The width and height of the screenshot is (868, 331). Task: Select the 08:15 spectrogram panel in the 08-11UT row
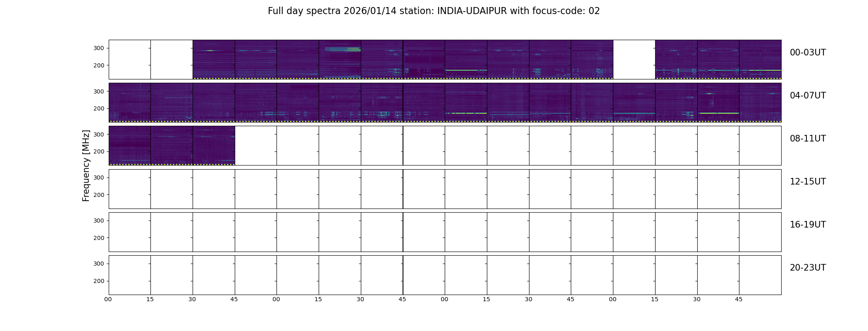[x=172, y=146]
